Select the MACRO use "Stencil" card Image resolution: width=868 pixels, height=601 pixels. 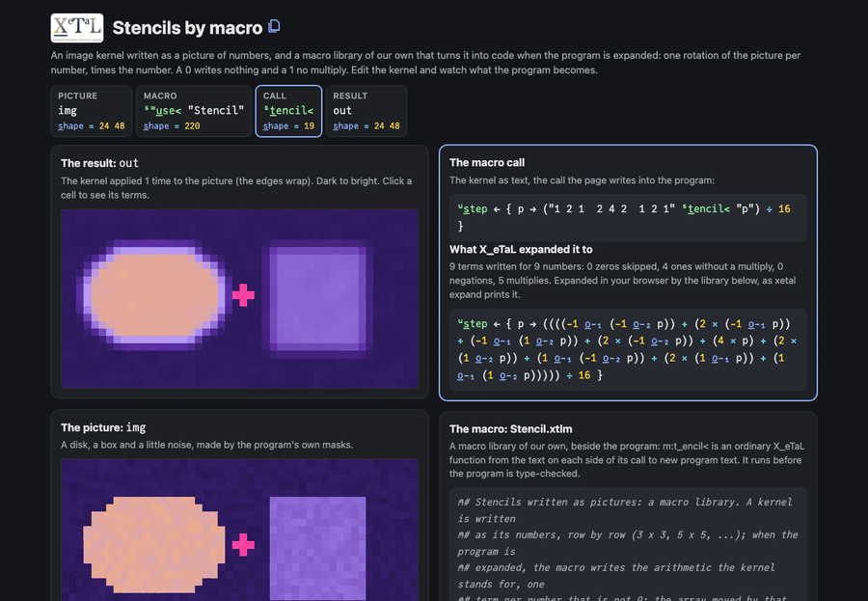(194, 111)
